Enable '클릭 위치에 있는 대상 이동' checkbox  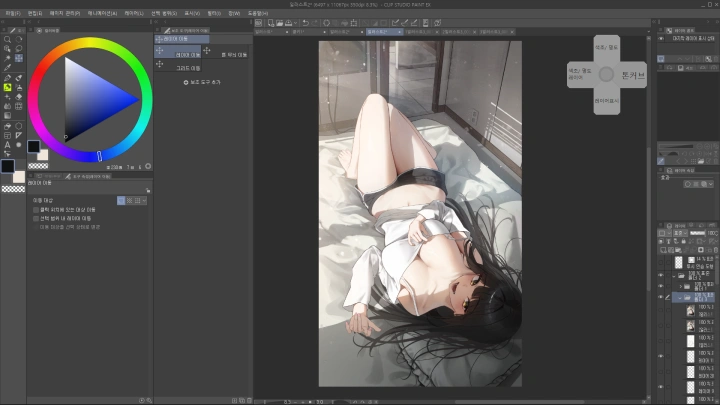coord(36,210)
